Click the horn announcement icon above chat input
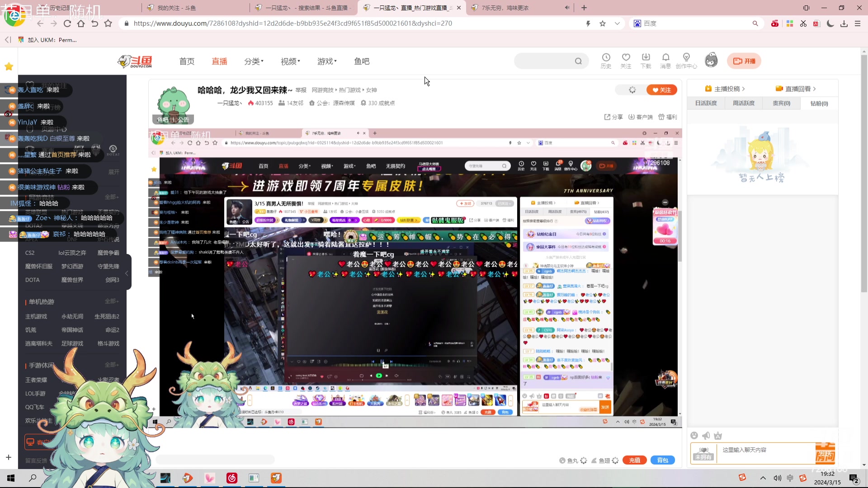868x488 pixels. 706,435
